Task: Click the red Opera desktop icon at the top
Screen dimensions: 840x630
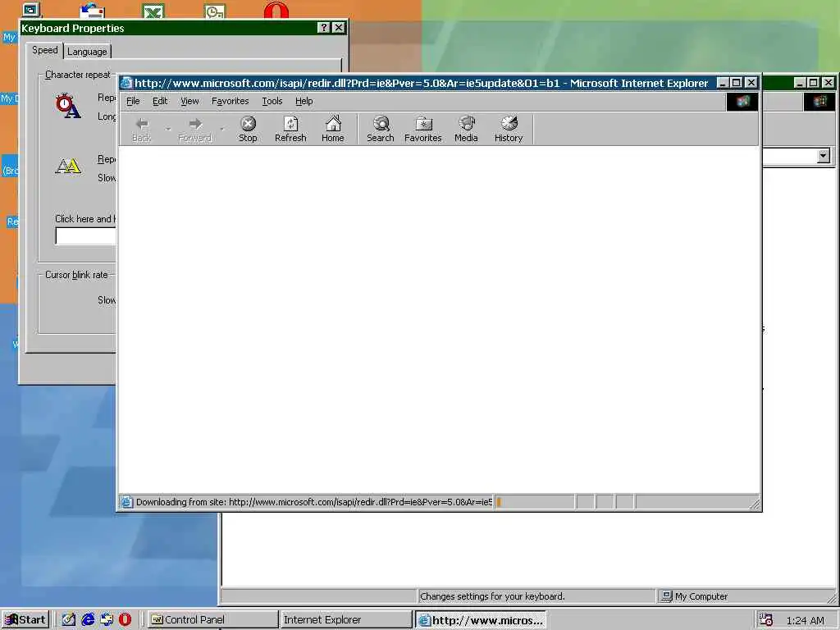Action: pos(276,10)
